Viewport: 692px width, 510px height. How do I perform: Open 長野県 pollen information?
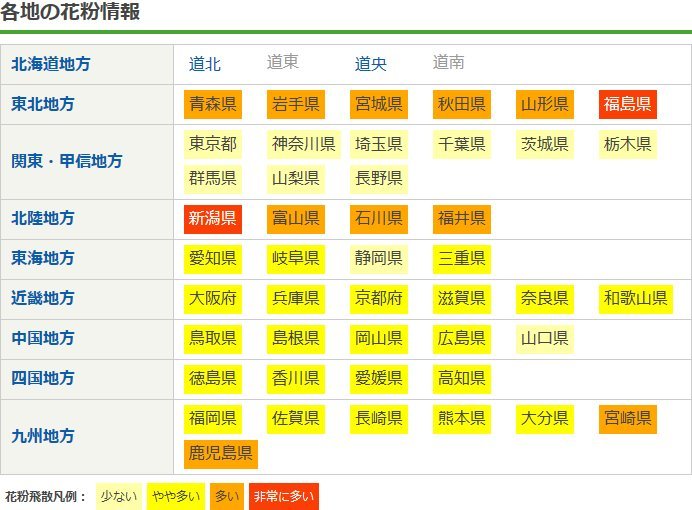point(379,179)
